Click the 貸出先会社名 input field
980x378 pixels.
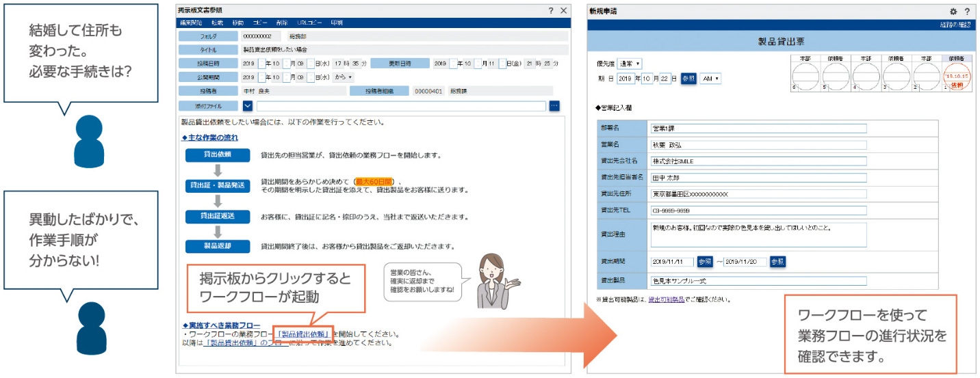click(x=758, y=161)
